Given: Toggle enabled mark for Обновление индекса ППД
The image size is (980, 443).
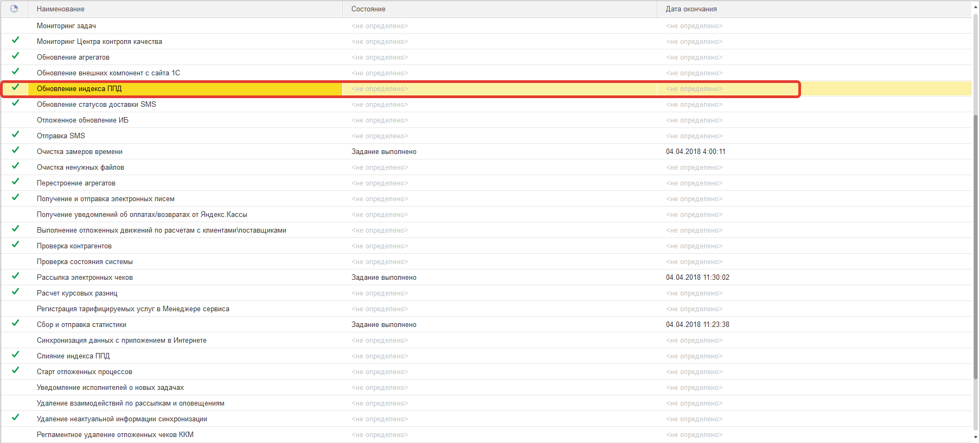Looking at the screenshot, I should [15, 87].
